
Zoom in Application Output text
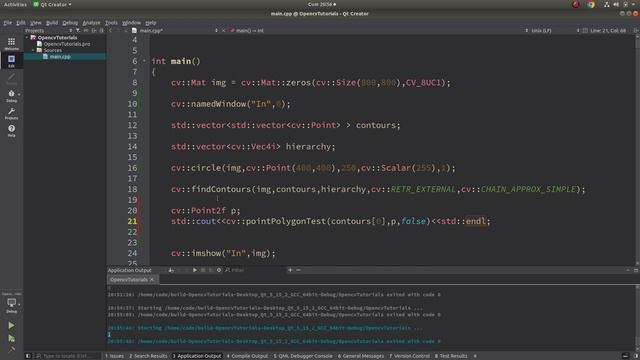tap(290, 270)
